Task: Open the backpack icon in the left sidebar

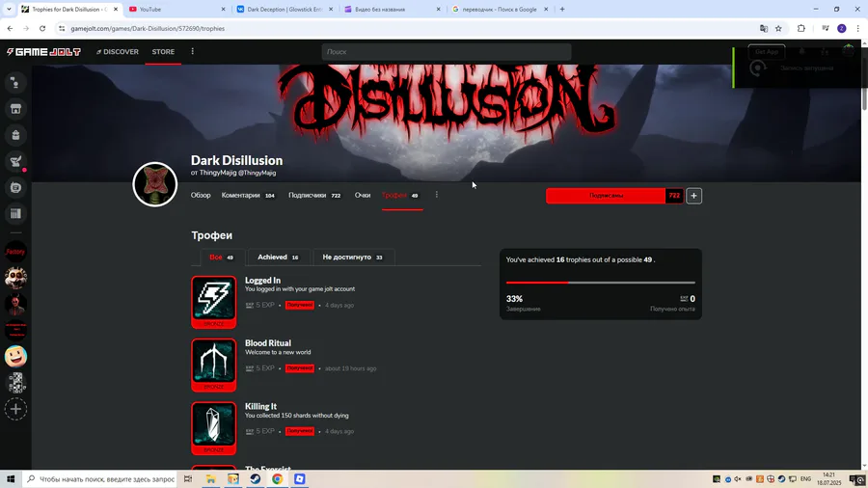Action: point(15,135)
